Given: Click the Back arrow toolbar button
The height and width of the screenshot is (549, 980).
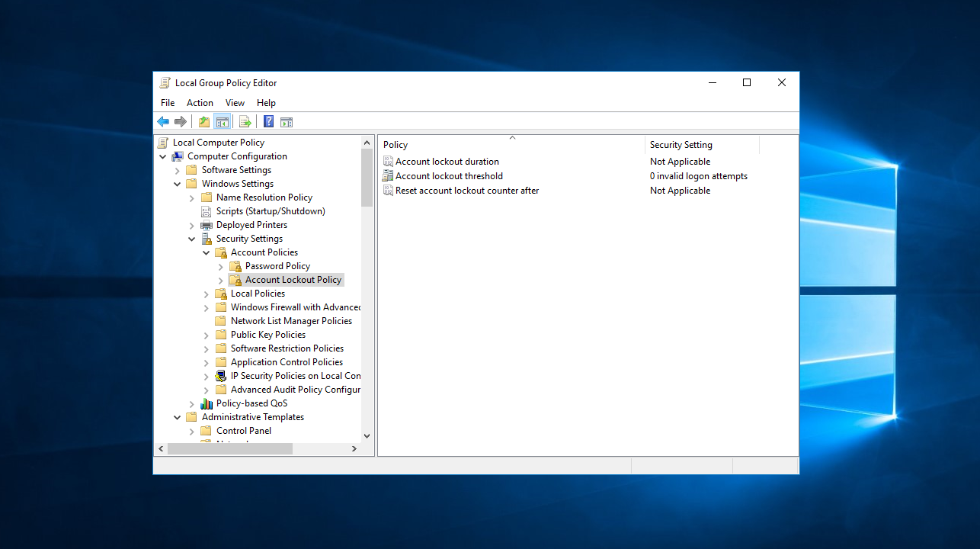Looking at the screenshot, I should 163,122.
